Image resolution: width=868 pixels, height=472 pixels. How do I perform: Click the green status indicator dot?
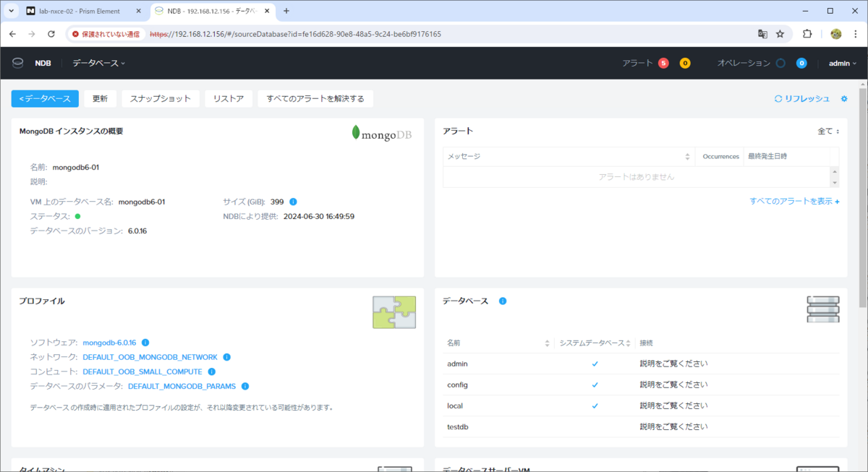tap(77, 216)
